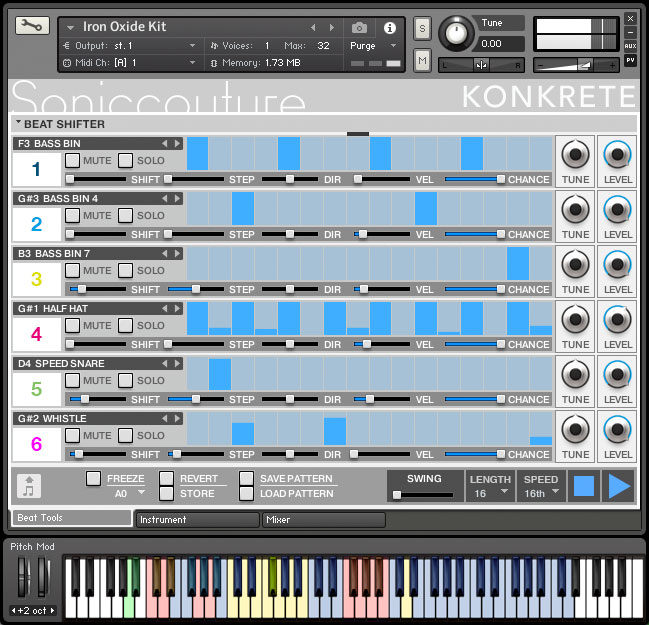Solo the instrument with the S button
This screenshot has width=649, height=625.
422,28
